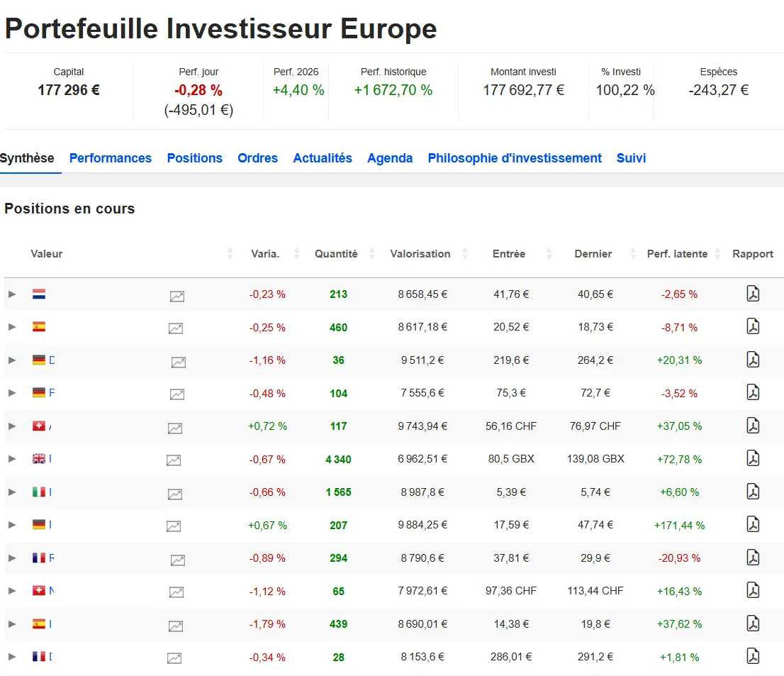Image resolution: width=784 pixels, height=676 pixels.
Task: Open PDF report for the +37,62 % position
Action: coord(753,624)
